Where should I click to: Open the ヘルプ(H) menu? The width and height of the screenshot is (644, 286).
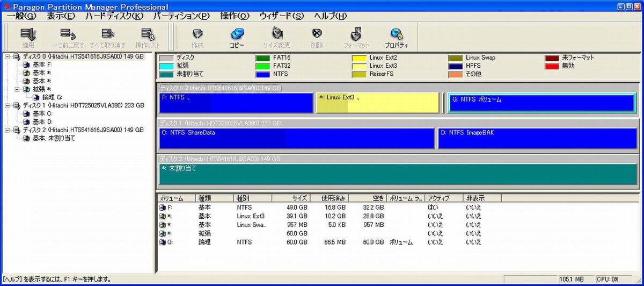click(330, 16)
